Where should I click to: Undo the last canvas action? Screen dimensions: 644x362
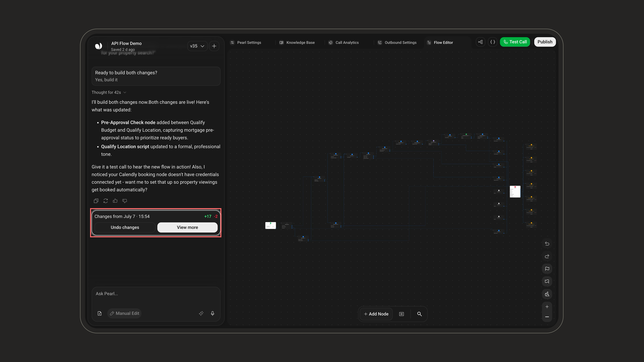point(547,244)
